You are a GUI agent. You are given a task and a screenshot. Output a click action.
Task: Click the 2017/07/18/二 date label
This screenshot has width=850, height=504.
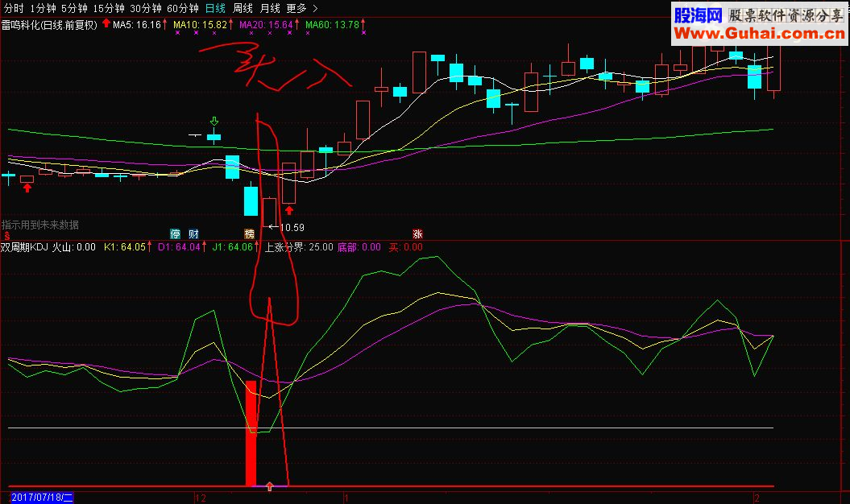tap(42, 498)
